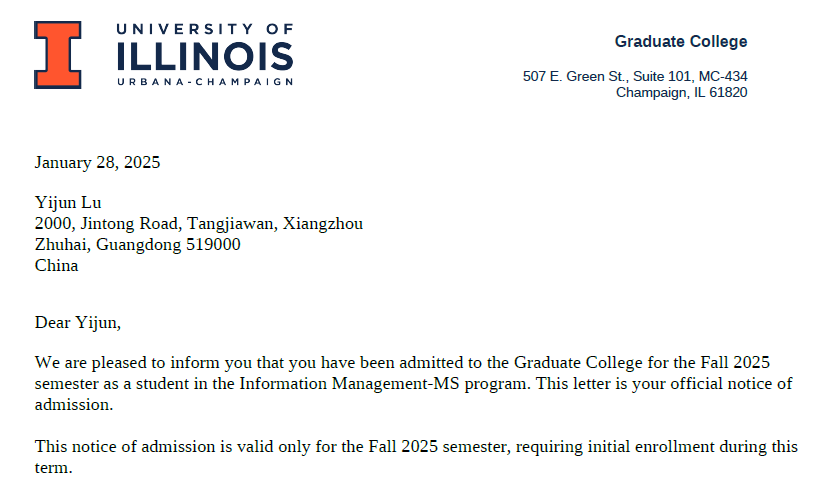Click the URBANA-CHAMPAIGN text under the wordmark
Image resolution: width=823 pixels, height=487 pixels.
point(205,81)
